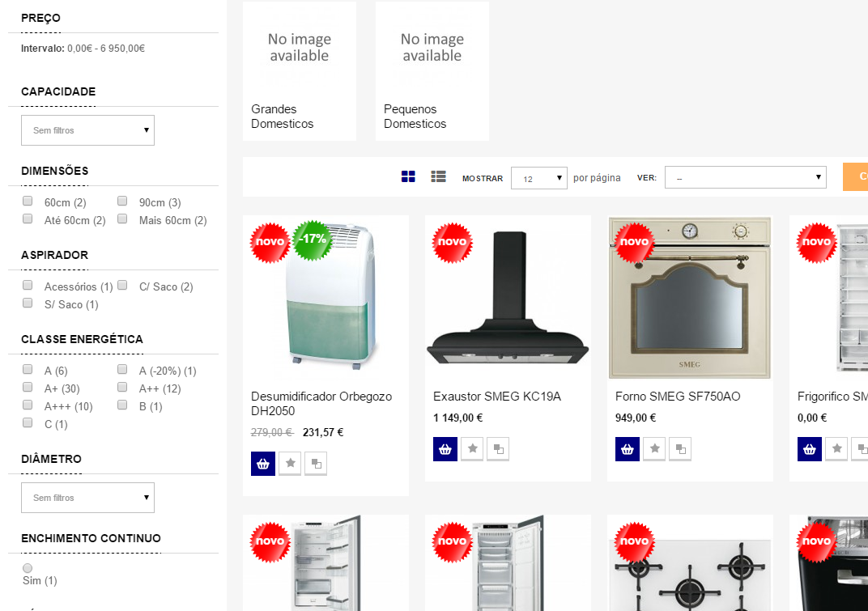
Task: Switch to grid view layout
Action: (x=408, y=176)
